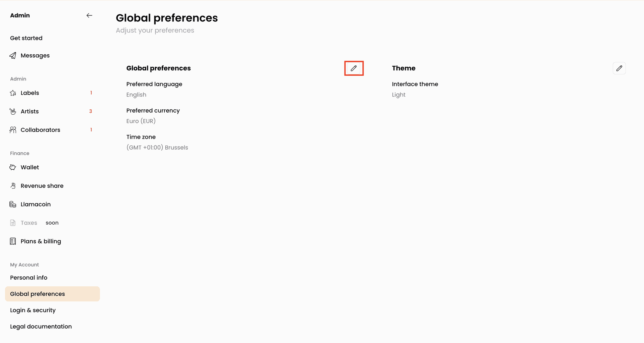Click the Artists hand icon
This screenshot has height=343, width=644.
[13, 111]
